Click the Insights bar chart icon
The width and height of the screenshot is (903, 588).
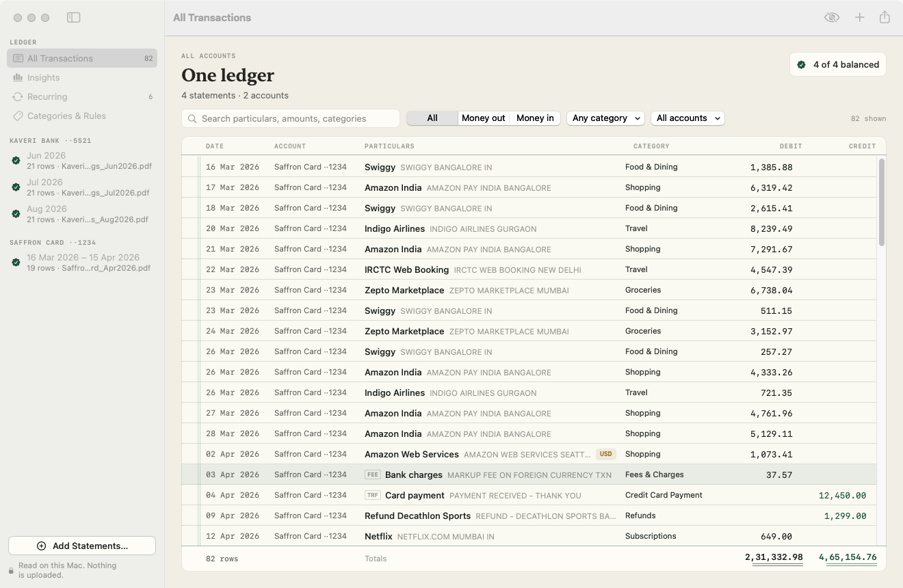18,78
